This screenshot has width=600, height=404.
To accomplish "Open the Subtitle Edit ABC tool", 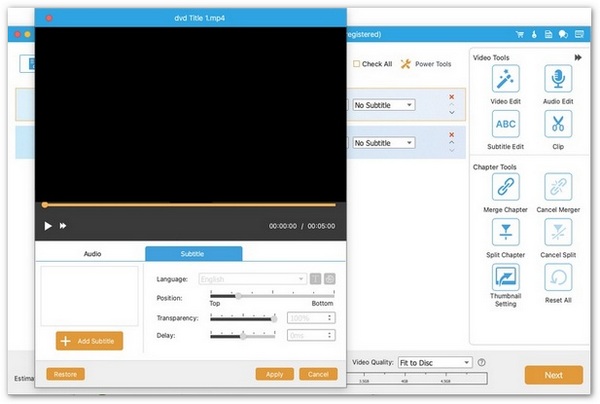I will tap(505, 124).
